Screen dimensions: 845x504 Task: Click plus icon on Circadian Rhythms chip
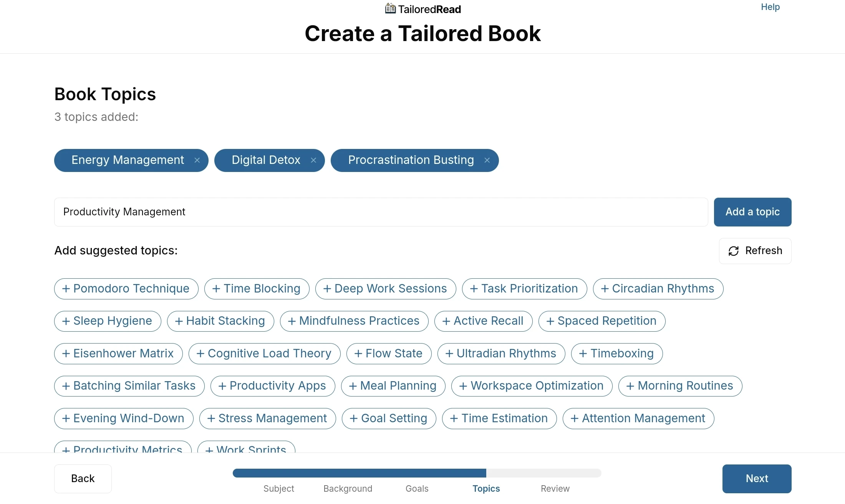605,289
